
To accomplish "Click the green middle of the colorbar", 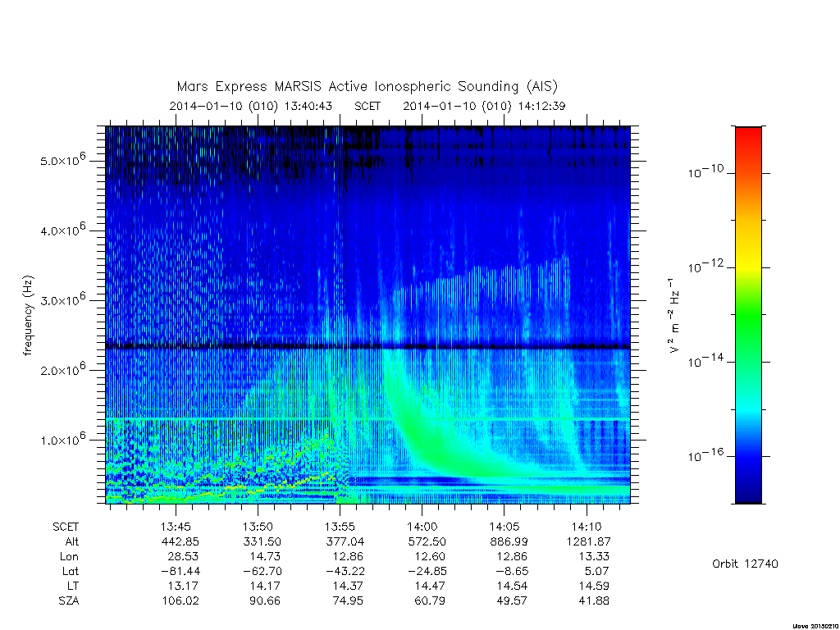I will [748, 316].
